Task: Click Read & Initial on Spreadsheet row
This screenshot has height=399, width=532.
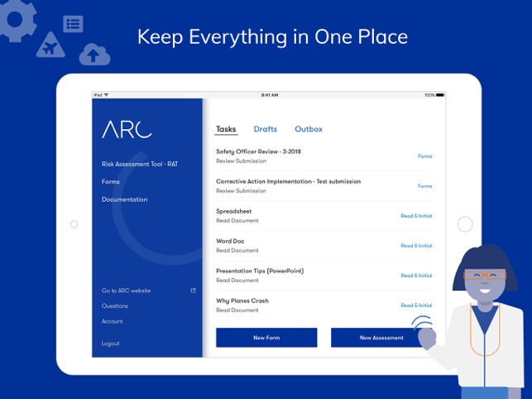Action: coord(416,216)
